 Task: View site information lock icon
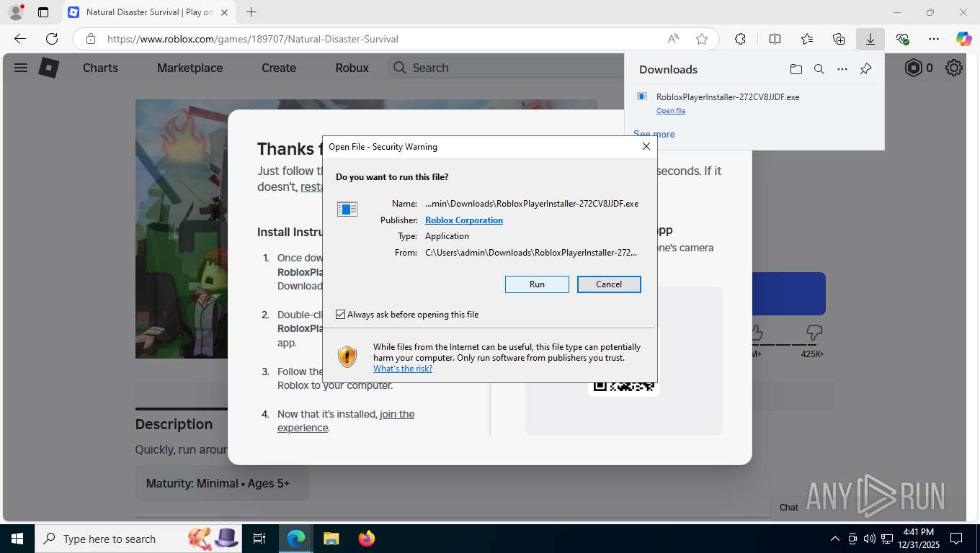coord(91,39)
